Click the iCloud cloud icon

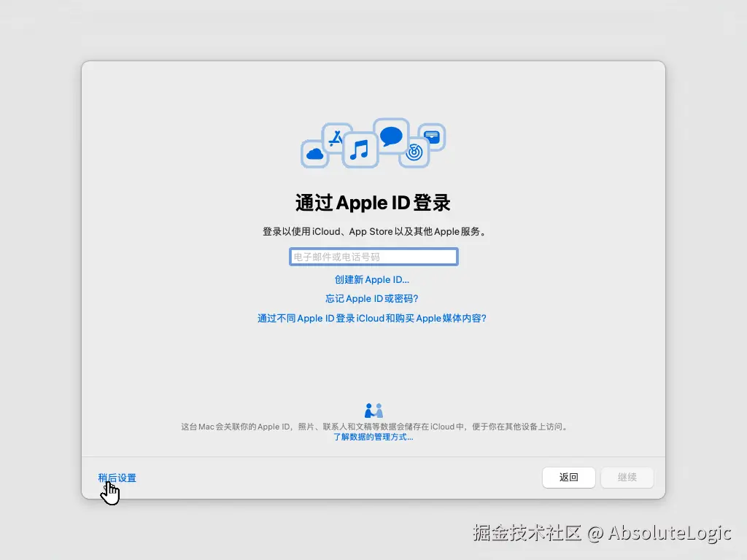(x=314, y=154)
